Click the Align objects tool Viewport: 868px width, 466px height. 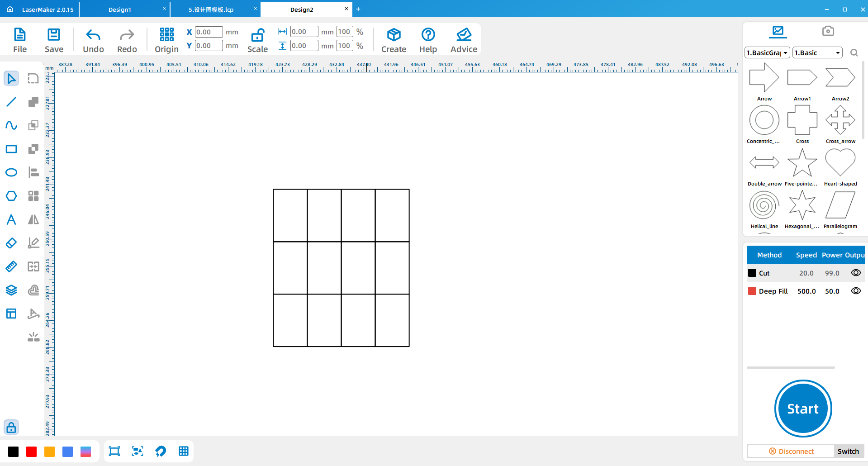(x=33, y=172)
